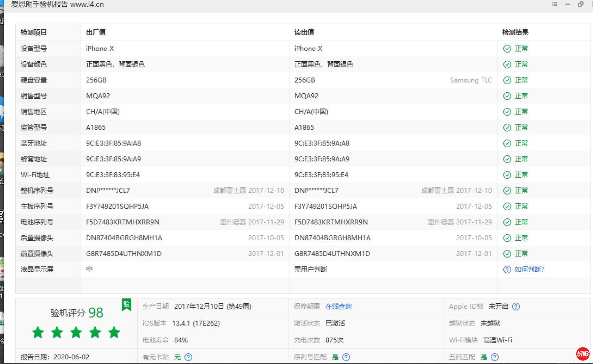Click green check icon in 设备型号 row
593x364 pixels.
[507, 49]
